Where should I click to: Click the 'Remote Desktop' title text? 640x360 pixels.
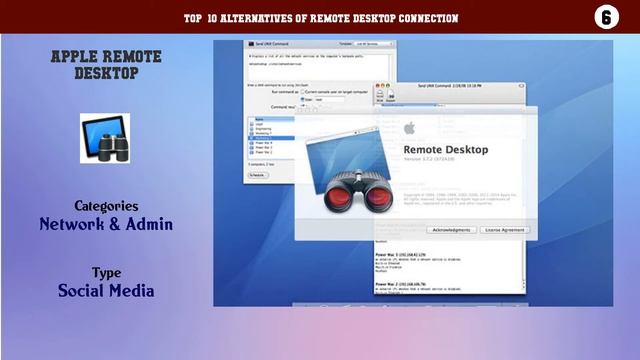click(446, 149)
